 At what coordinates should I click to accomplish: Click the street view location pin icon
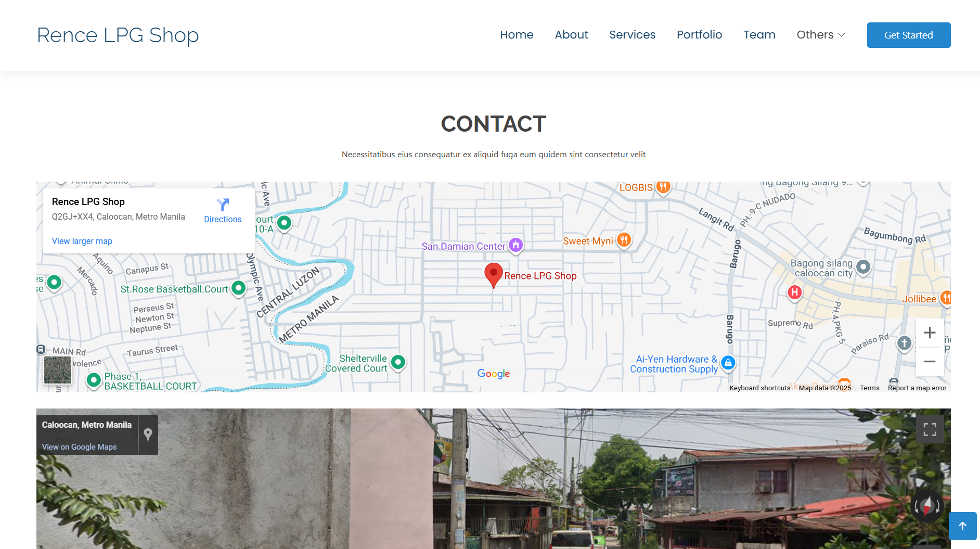148,435
